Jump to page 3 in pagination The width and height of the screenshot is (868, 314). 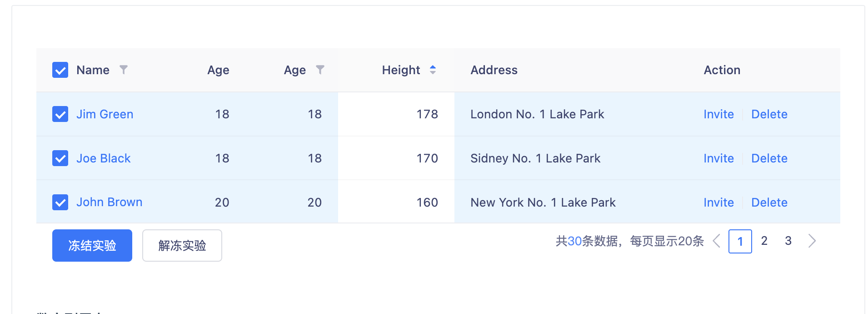788,241
